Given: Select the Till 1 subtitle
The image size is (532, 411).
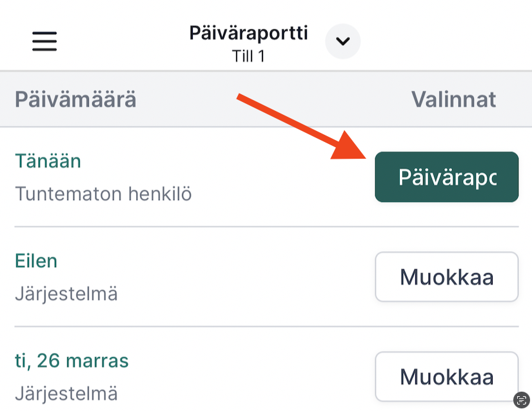Looking at the screenshot, I should [248, 56].
